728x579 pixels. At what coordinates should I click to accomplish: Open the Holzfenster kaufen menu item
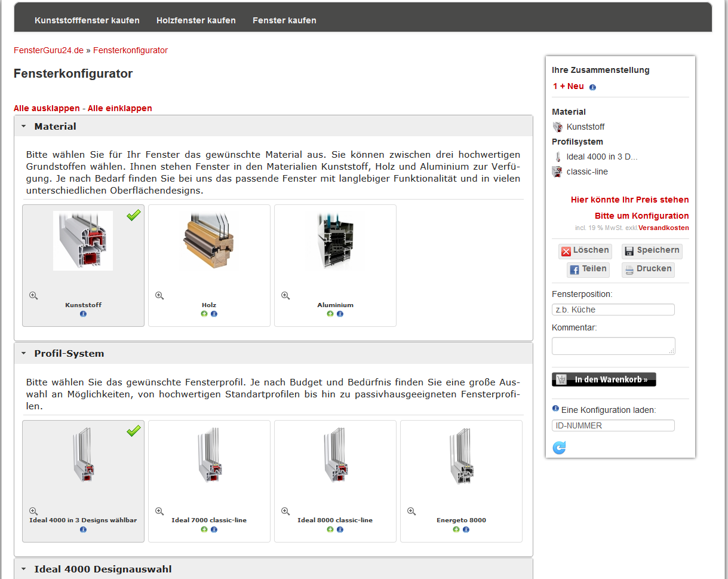196,20
